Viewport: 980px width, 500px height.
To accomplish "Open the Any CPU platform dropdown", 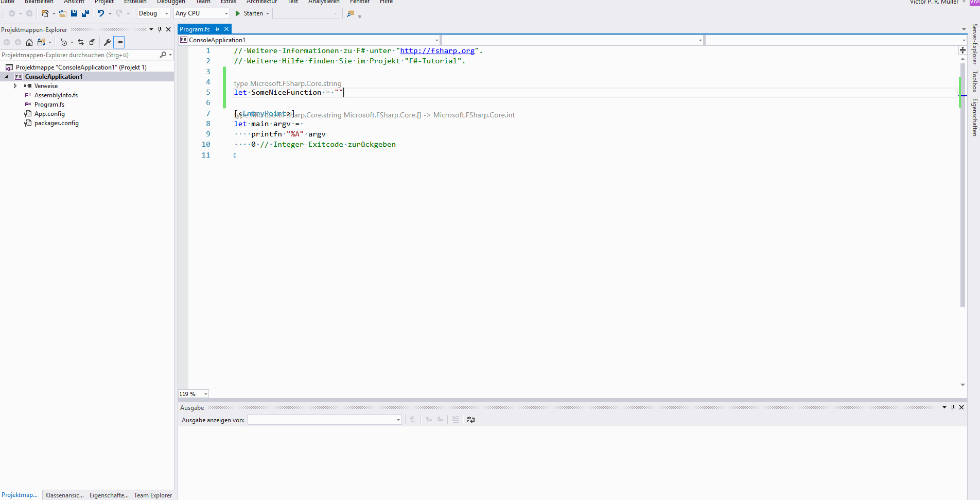I will 201,13.
